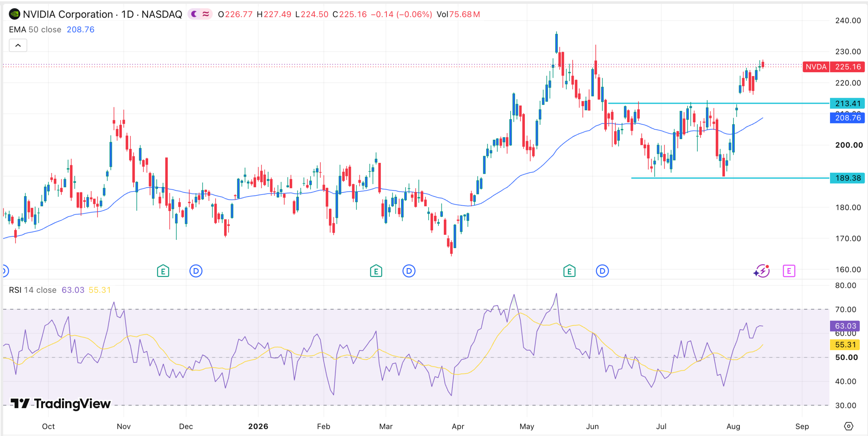
Task: Click the Feb label on the time axis
Action: pos(323,426)
